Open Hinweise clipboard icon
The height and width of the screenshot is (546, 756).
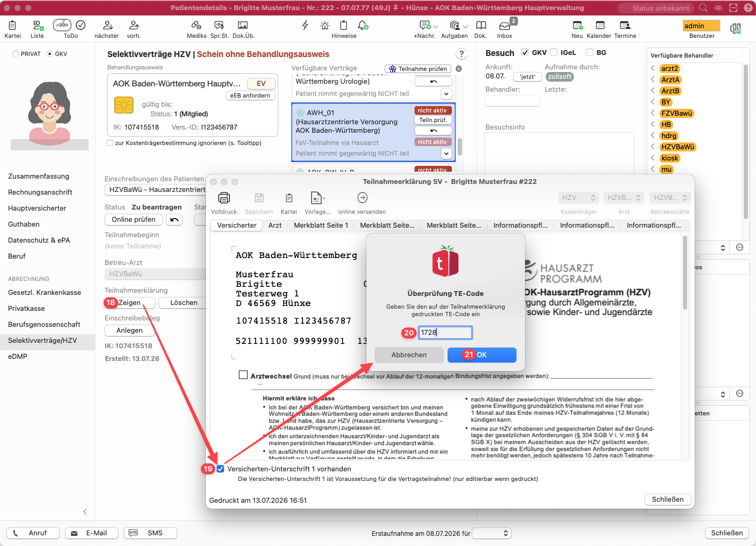[344, 25]
